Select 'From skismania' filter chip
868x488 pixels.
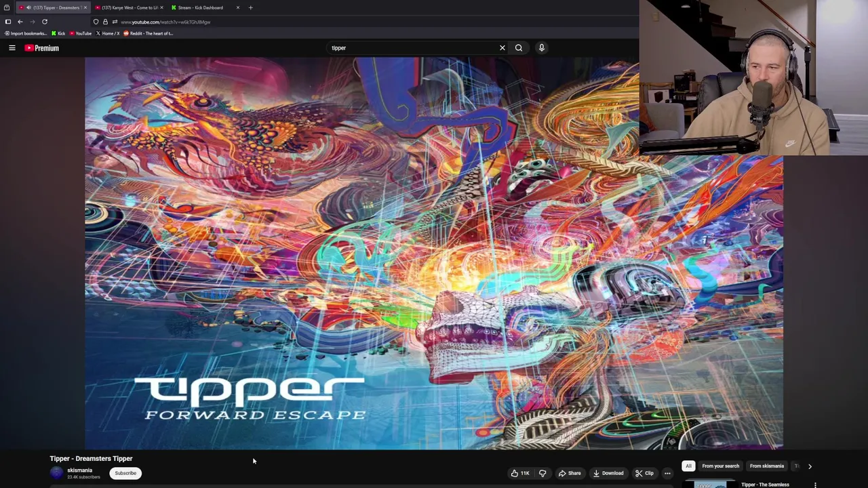(767, 466)
